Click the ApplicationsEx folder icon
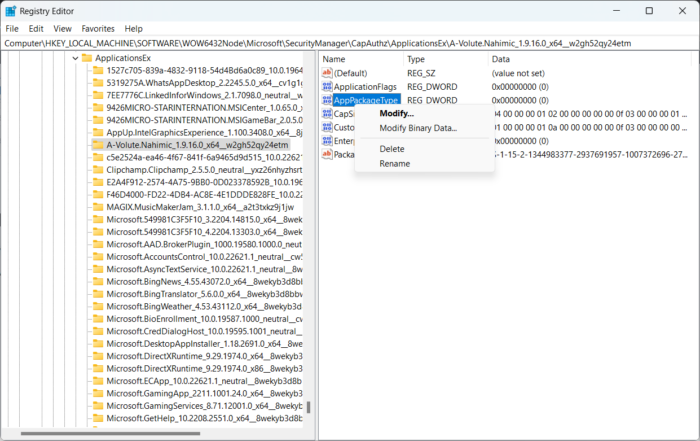Viewport: 700px width, 441px height. [87, 58]
